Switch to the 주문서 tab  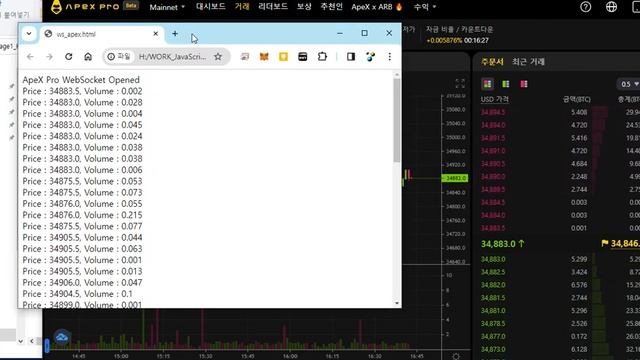[x=492, y=62]
